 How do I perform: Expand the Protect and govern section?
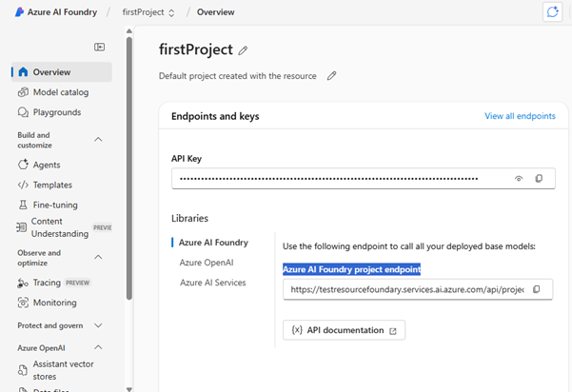coord(98,325)
